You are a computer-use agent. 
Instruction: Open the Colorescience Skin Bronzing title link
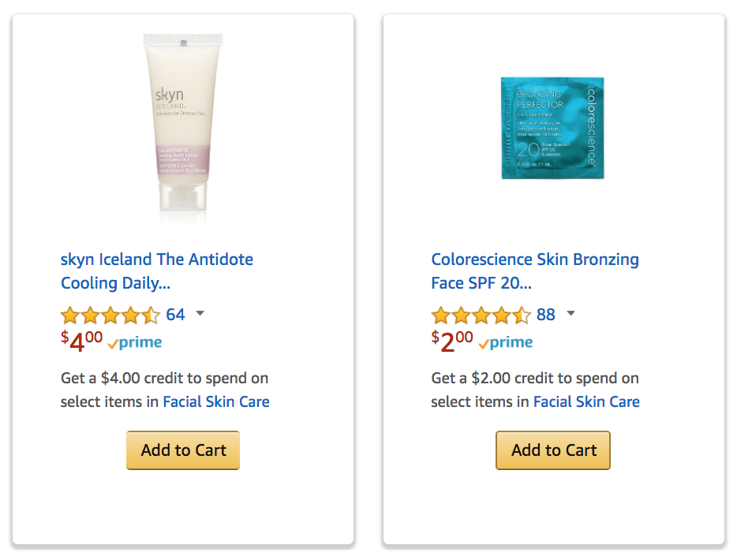[x=535, y=271]
